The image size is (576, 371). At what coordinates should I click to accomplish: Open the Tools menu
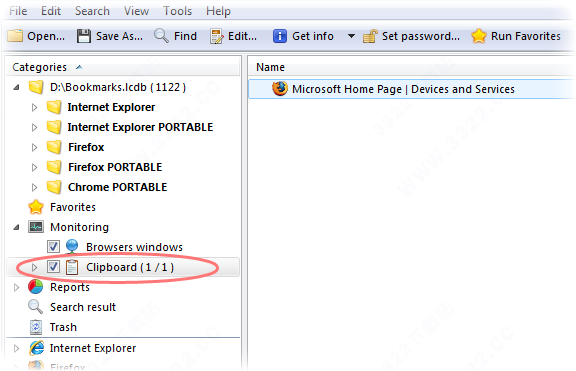[177, 11]
